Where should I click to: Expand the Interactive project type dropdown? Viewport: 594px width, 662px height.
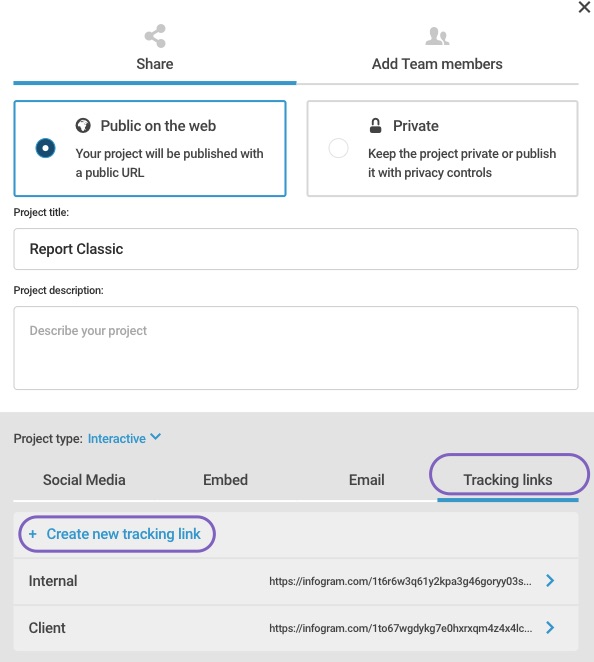124,438
